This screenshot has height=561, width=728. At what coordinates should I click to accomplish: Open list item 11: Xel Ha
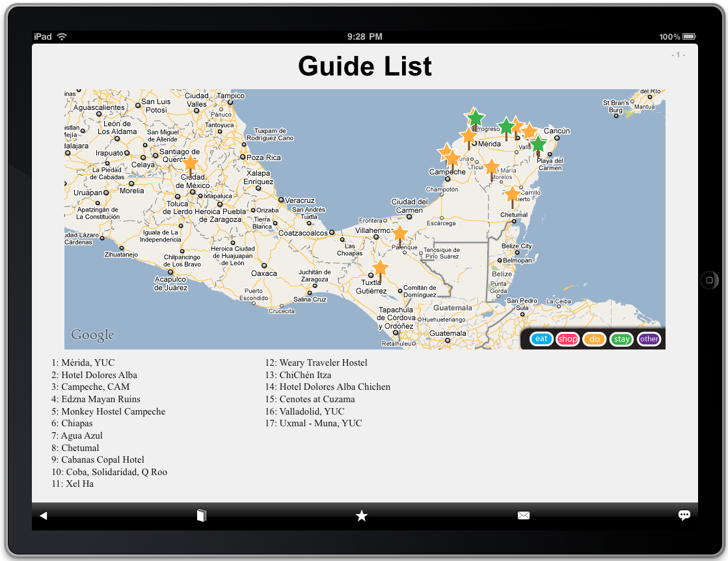pyautogui.click(x=72, y=484)
